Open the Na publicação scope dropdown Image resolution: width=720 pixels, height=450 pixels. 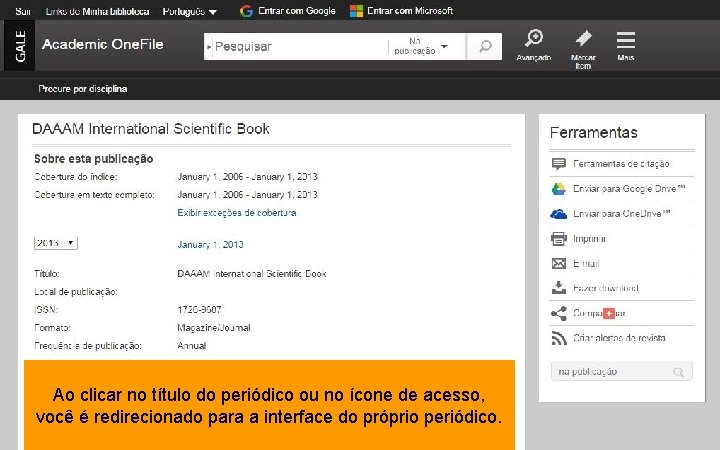pyautogui.click(x=420, y=46)
